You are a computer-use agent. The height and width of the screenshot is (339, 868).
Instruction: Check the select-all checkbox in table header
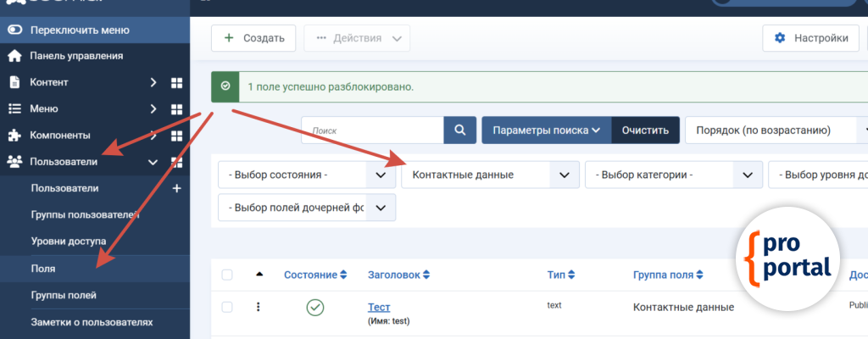pyautogui.click(x=227, y=275)
